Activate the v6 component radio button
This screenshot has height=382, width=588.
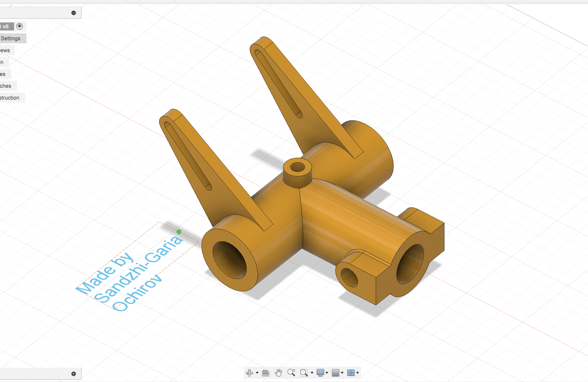tap(20, 26)
